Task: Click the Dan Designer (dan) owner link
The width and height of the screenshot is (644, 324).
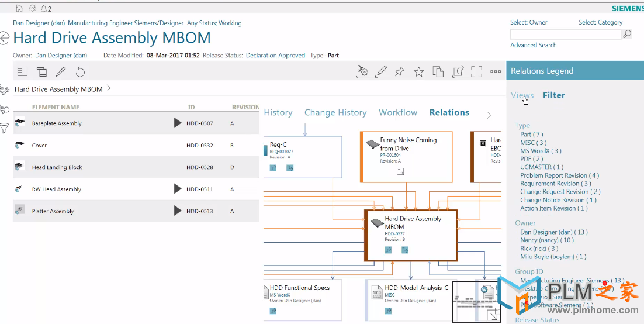Action: pos(61,55)
